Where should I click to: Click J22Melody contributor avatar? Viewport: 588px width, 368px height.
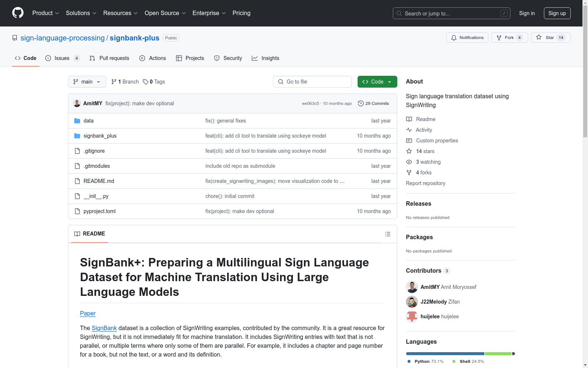(412, 302)
